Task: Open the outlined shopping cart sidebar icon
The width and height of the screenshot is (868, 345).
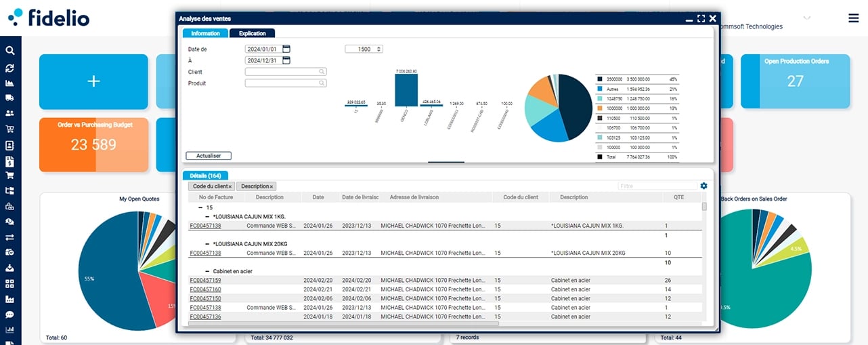Action: [x=10, y=129]
